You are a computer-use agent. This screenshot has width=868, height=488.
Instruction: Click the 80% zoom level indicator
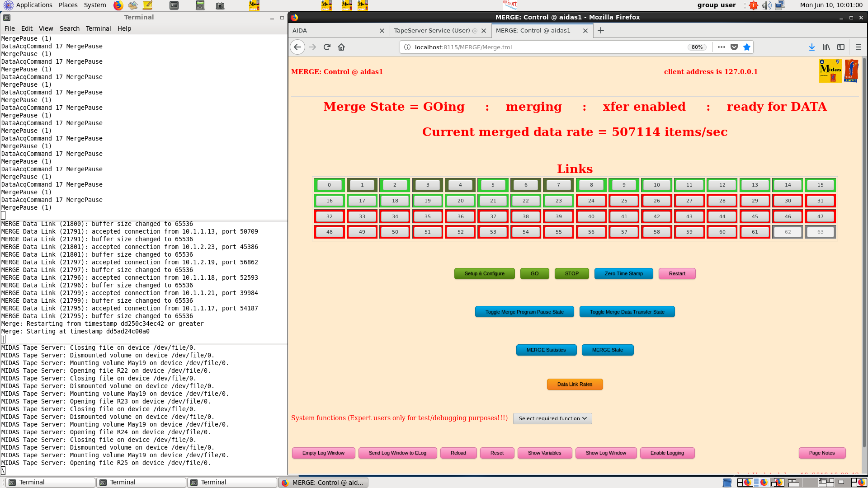pyautogui.click(x=697, y=47)
